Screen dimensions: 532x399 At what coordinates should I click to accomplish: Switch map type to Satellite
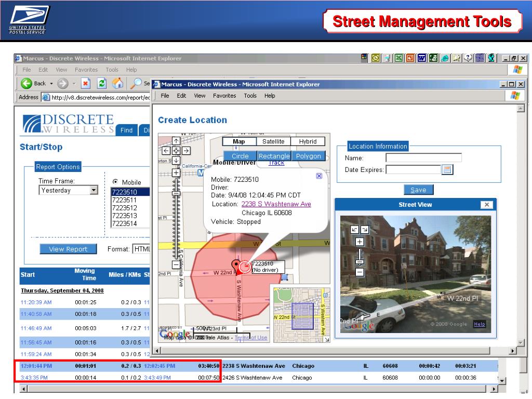[x=273, y=141]
